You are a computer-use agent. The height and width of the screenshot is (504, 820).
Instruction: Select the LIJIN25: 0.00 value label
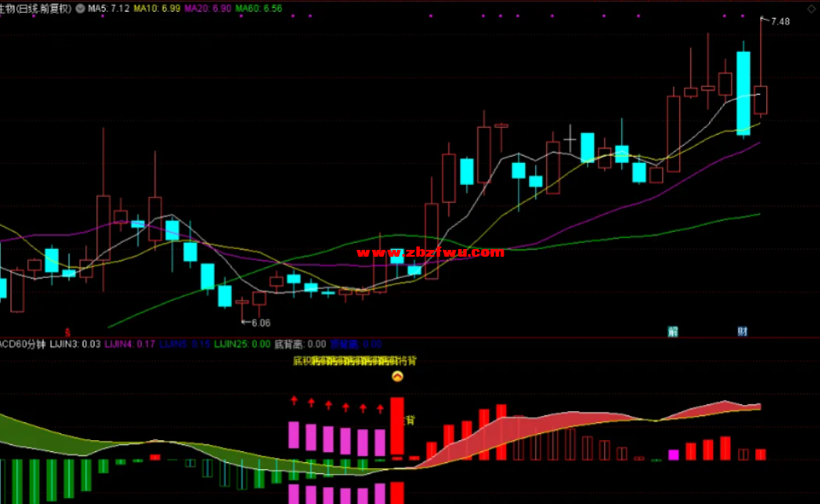click(x=242, y=345)
